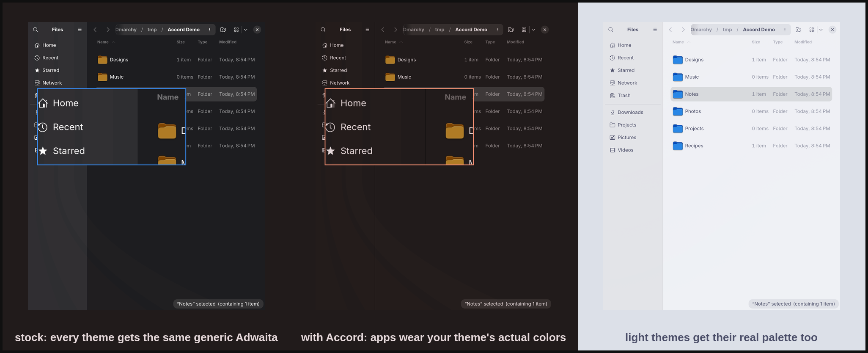Viewport: 868px width, 353px height.
Task: Sort by Type column in the Accord window
Action: [x=490, y=42]
